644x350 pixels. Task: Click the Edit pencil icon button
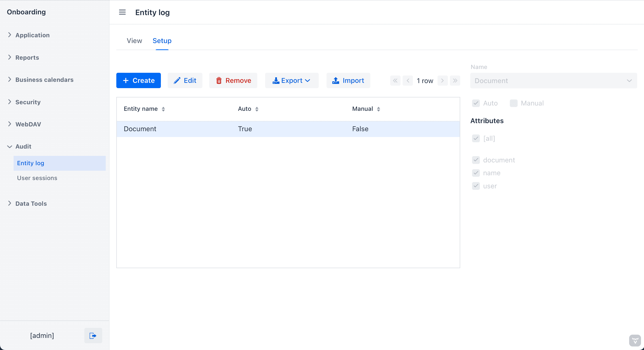click(x=185, y=81)
